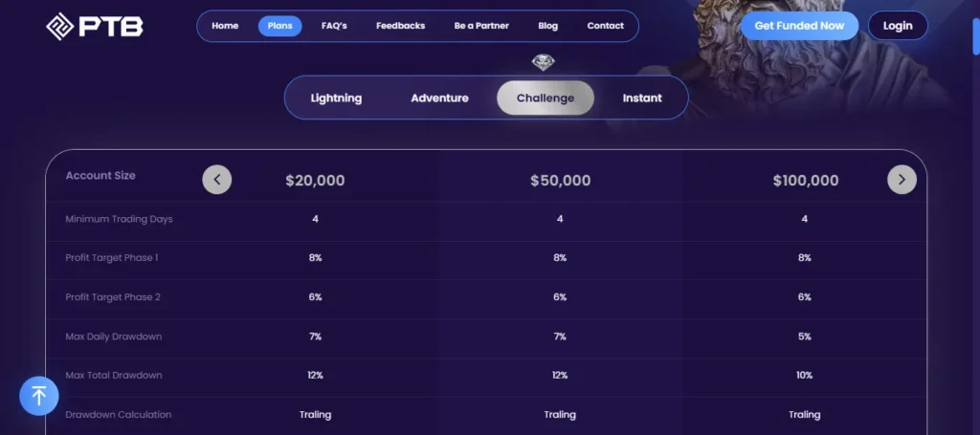Click the scroll-to-top arrow button
Viewport: 980px width, 435px height.
pyautogui.click(x=39, y=394)
